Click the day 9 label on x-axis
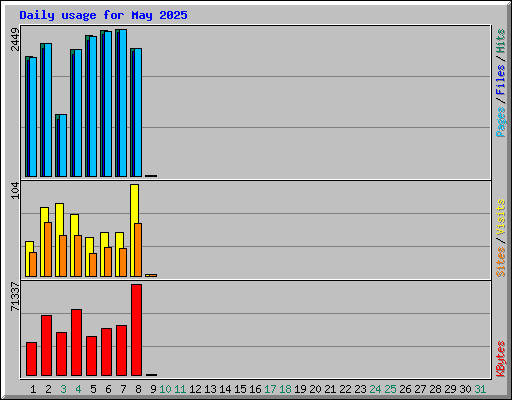Image resolution: width=512 pixels, height=400 pixels. point(153,389)
